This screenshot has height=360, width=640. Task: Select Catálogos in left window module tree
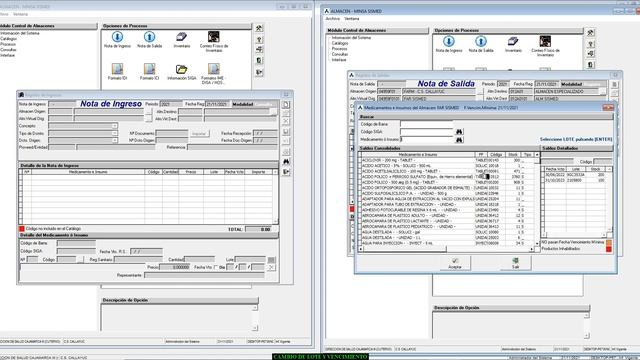pos(9,39)
